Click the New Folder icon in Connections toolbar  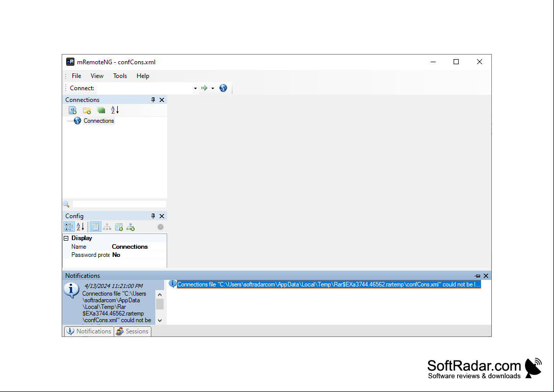tap(87, 110)
